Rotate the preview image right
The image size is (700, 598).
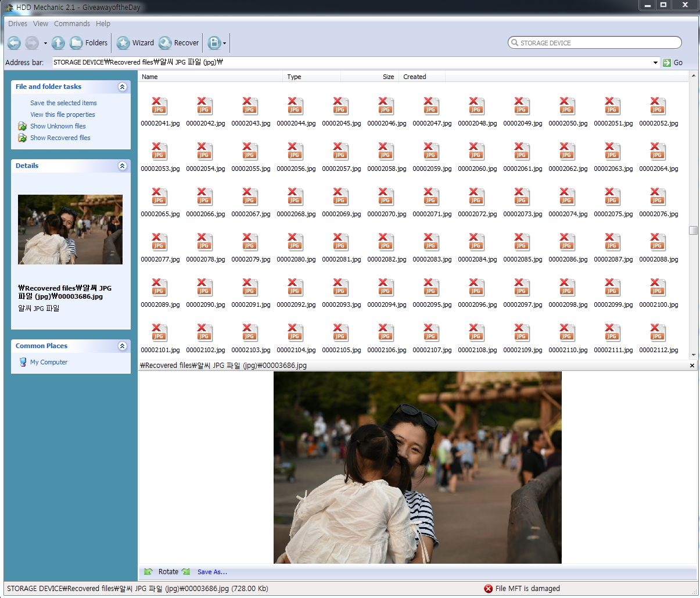coord(186,572)
